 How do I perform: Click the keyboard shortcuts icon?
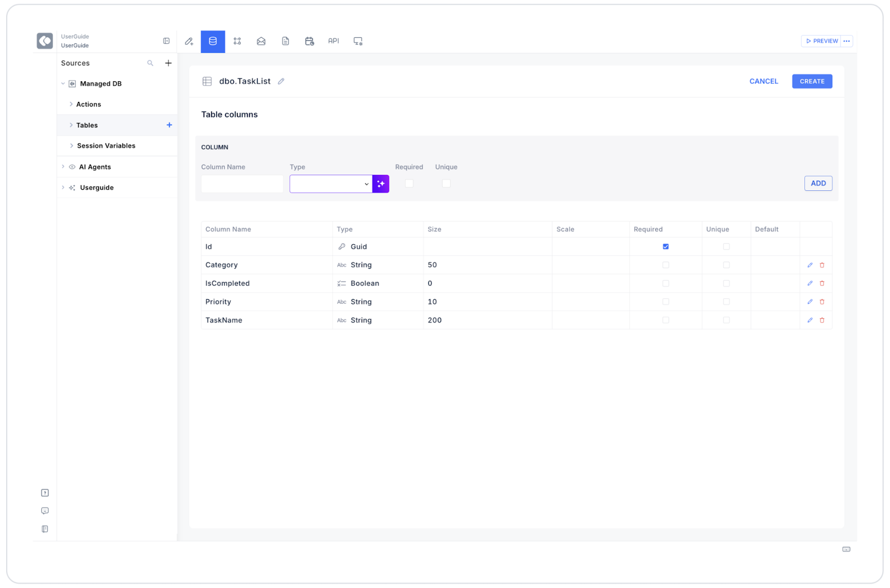pyautogui.click(x=846, y=550)
